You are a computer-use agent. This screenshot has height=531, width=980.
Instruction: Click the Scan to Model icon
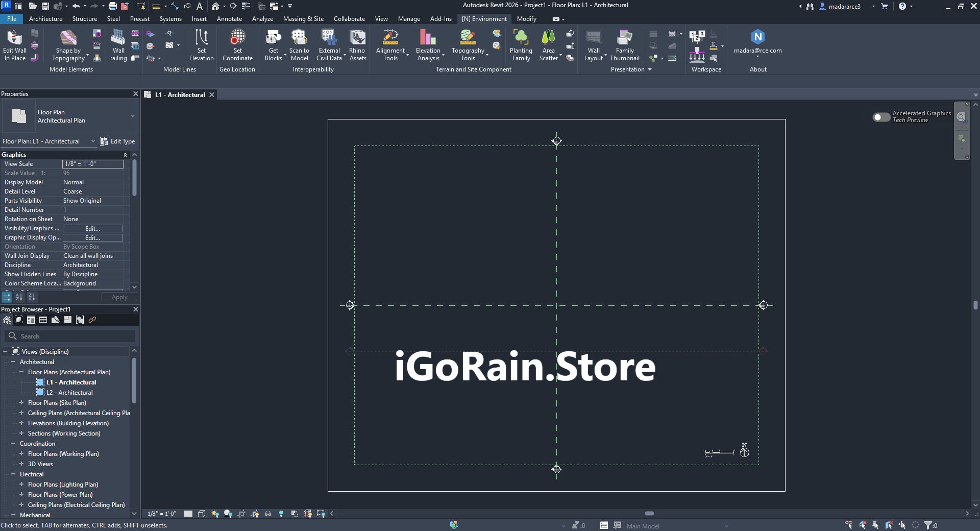point(299,45)
